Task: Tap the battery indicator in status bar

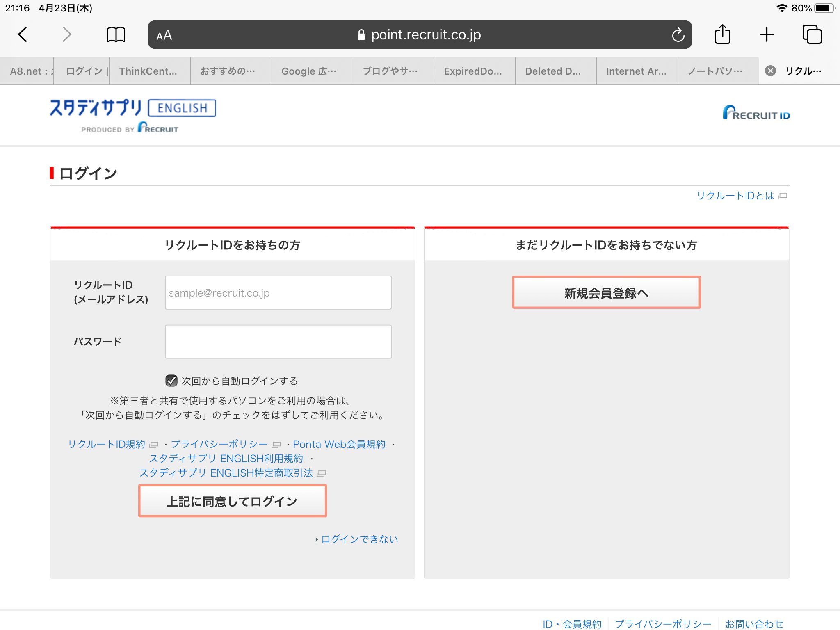Action: (824, 8)
